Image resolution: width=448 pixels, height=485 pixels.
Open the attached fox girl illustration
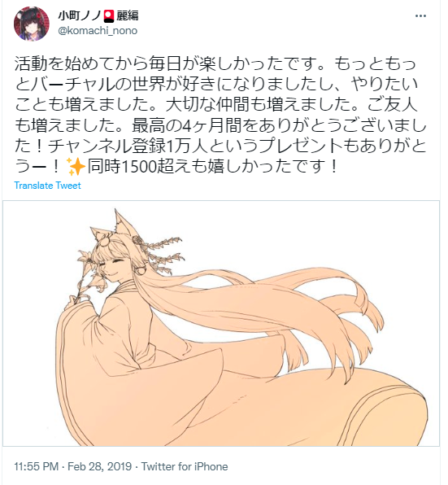pyautogui.click(x=221, y=324)
